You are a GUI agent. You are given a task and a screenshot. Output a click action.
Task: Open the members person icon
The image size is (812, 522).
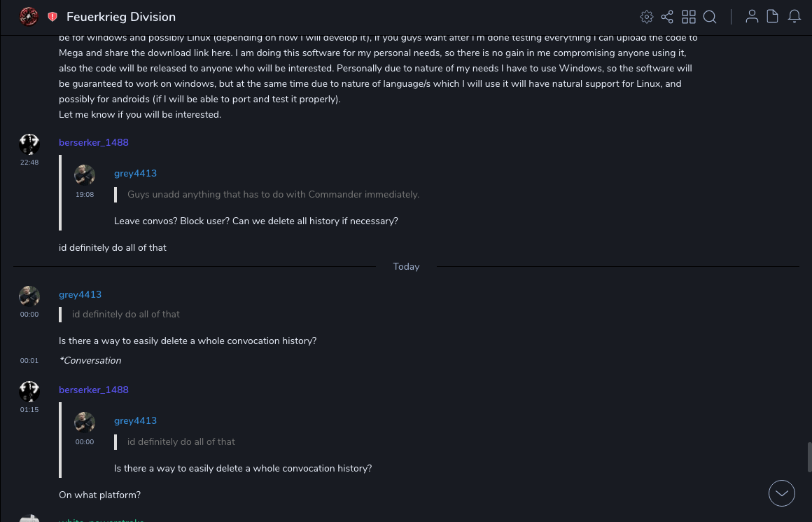pos(752,17)
